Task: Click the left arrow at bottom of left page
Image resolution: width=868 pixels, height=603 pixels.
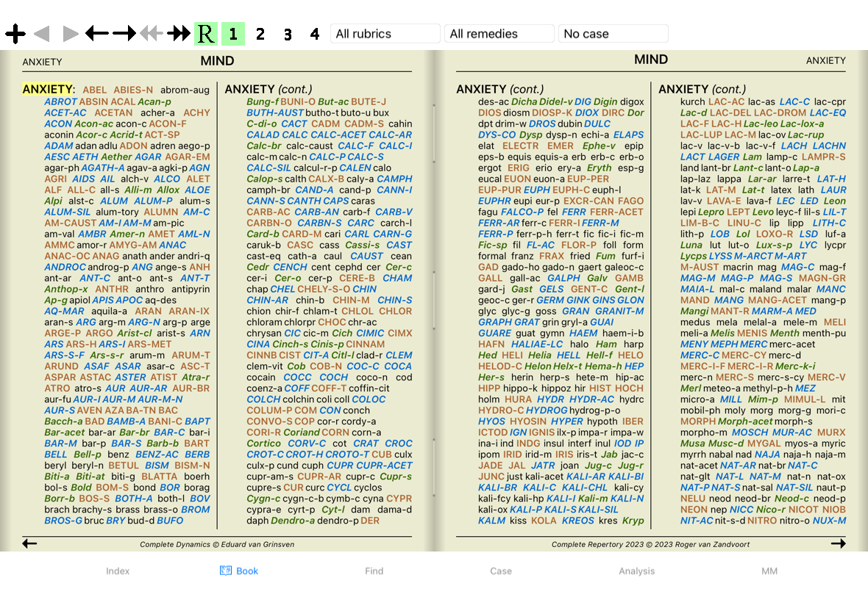Action: coord(29,544)
